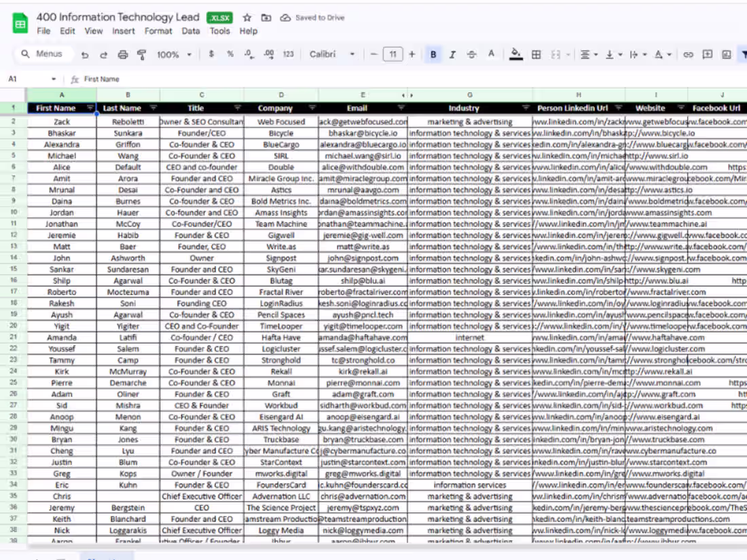Expand hidden column F arrows
This screenshot has width=747, height=560.
407,95
